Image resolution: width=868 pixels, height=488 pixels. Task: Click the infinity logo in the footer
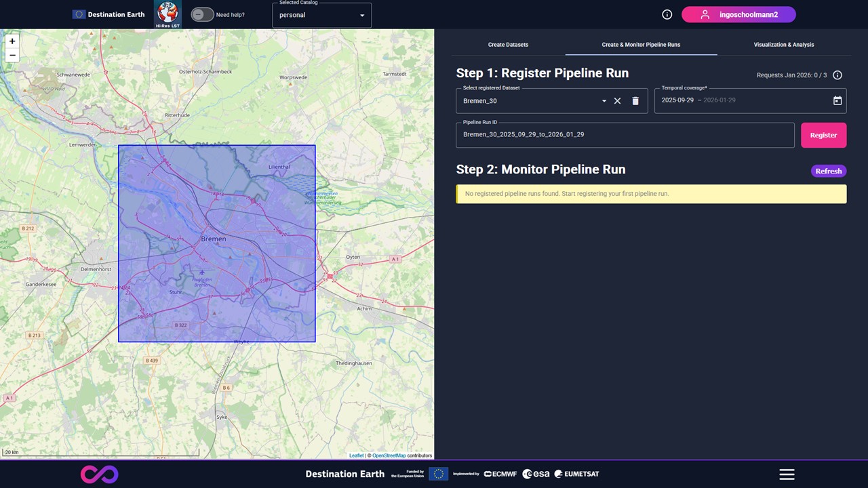(x=100, y=474)
